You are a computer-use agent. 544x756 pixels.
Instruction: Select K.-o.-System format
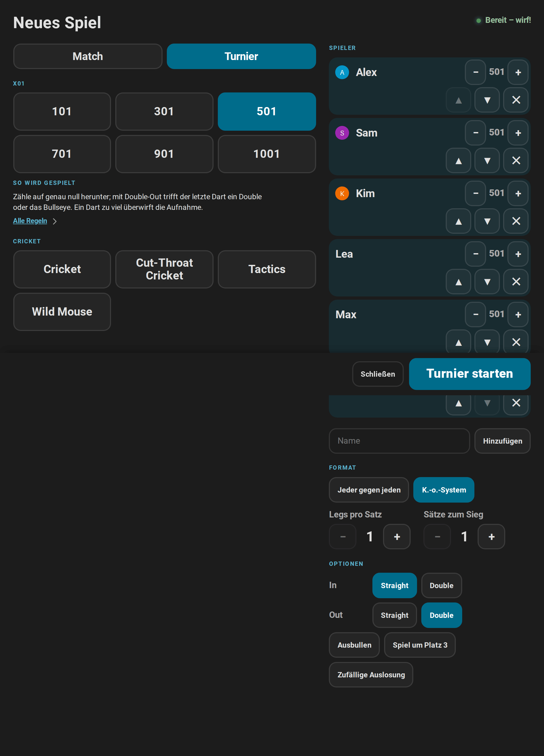click(x=444, y=490)
